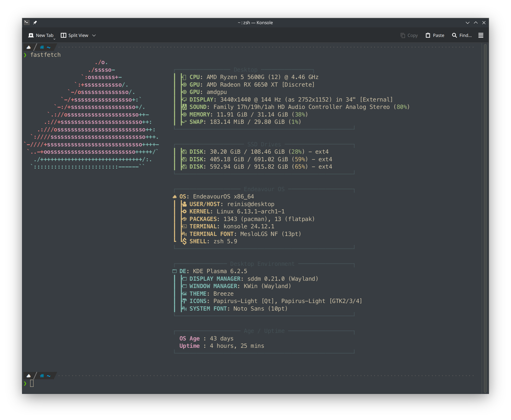
Task: Toggle the pin window on all desktops icon
Action: click(35, 23)
